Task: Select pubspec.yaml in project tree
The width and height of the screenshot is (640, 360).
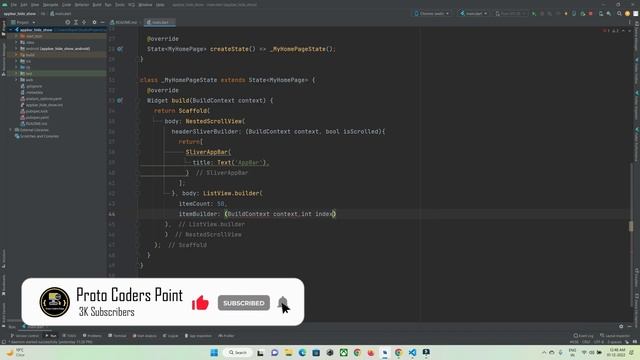Action: [x=35, y=117]
